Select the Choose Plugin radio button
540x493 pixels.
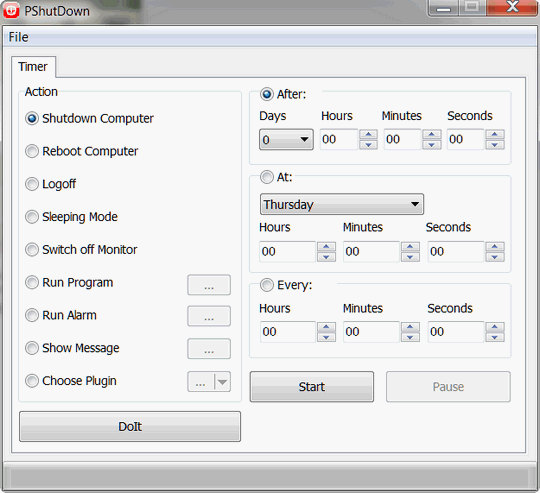click(32, 381)
